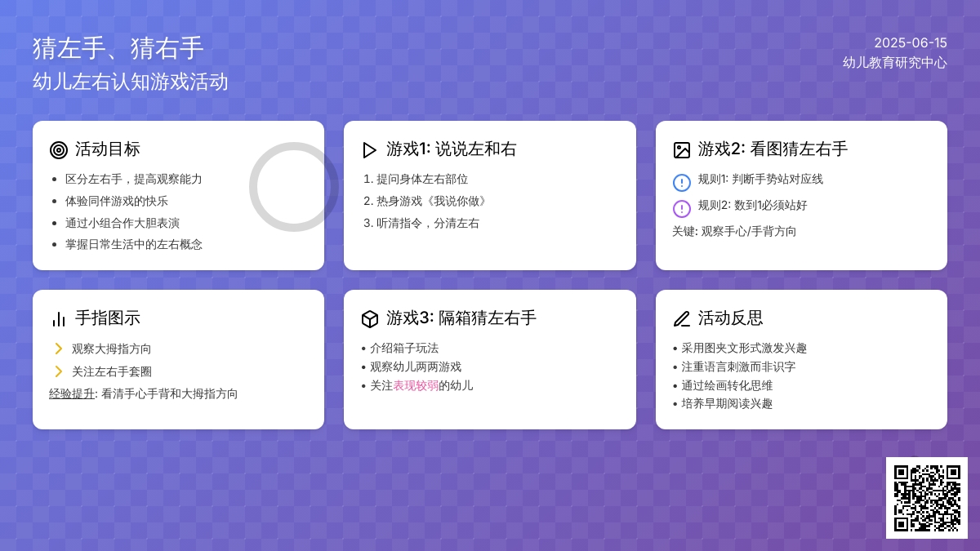Click the chevron beside 关注左右手套圈
Screen dimensions: 980x551
coord(59,371)
